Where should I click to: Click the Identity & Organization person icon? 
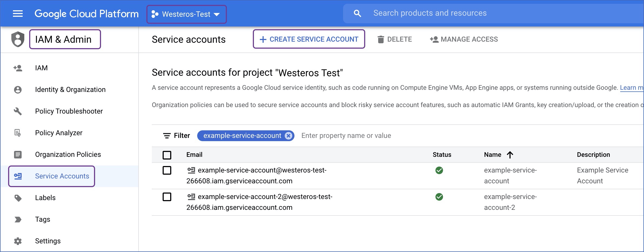tap(18, 90)
